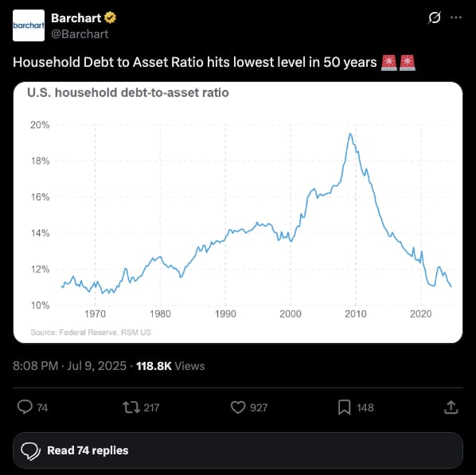The height and width of the screenshot is (475, 476).
Task: Click the gold verified badge
Action: pos(110,18)
